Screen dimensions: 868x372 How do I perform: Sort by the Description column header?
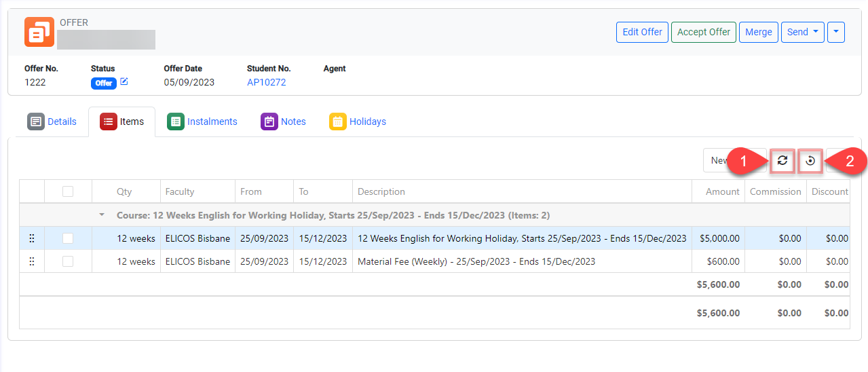tap(381, 191)
